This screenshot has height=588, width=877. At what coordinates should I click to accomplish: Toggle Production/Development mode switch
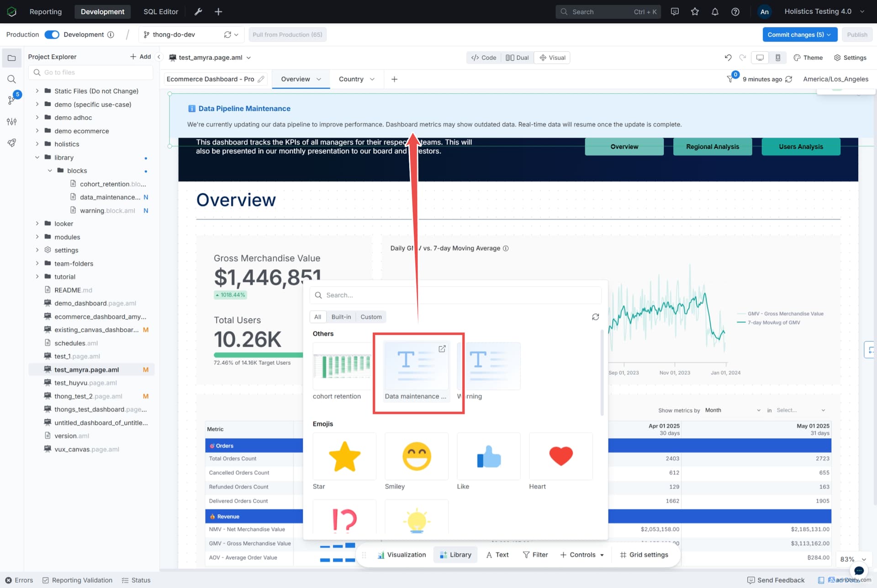pos(52,35)
